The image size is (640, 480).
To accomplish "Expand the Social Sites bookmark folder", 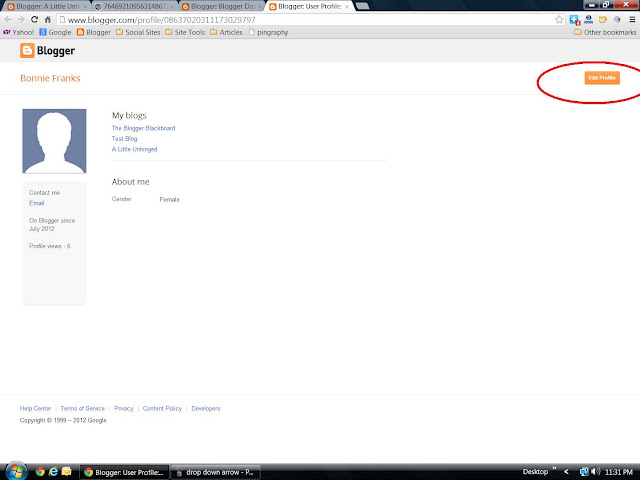I will [x=138, y=32].
